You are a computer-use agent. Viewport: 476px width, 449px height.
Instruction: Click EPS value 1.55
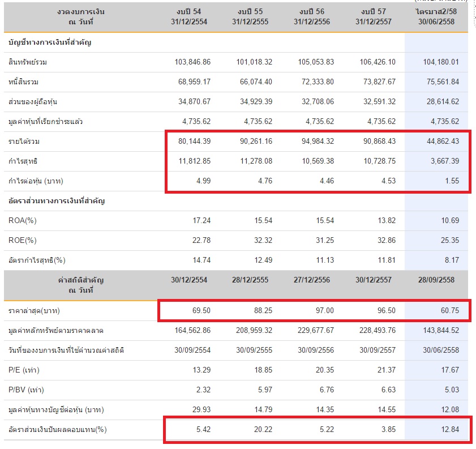point(452,181)
